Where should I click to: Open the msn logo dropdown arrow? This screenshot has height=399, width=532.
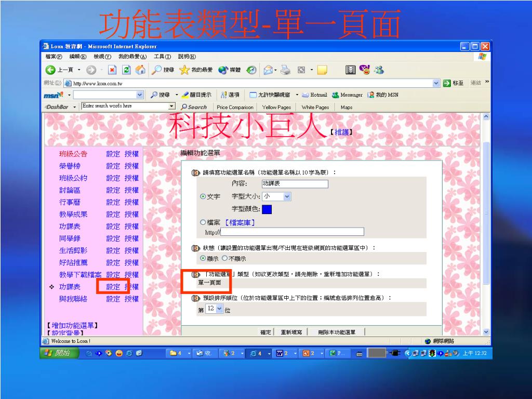(x=69, y=95)
